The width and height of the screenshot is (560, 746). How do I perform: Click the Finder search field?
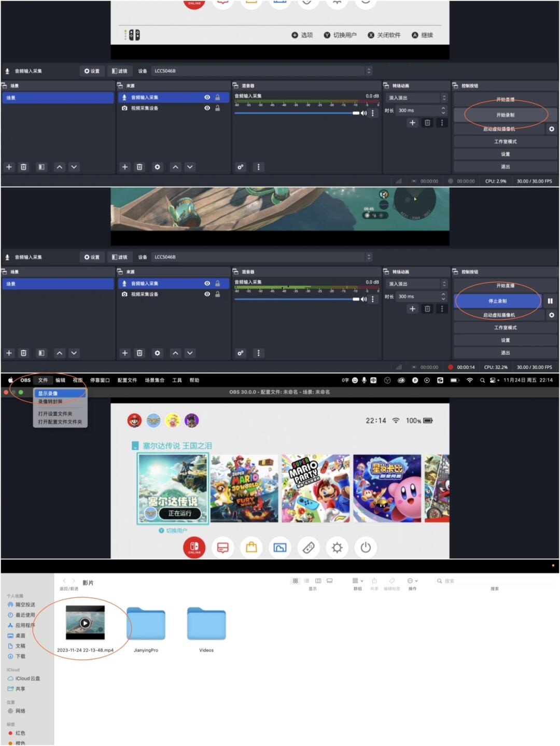[x=495, y=581]
